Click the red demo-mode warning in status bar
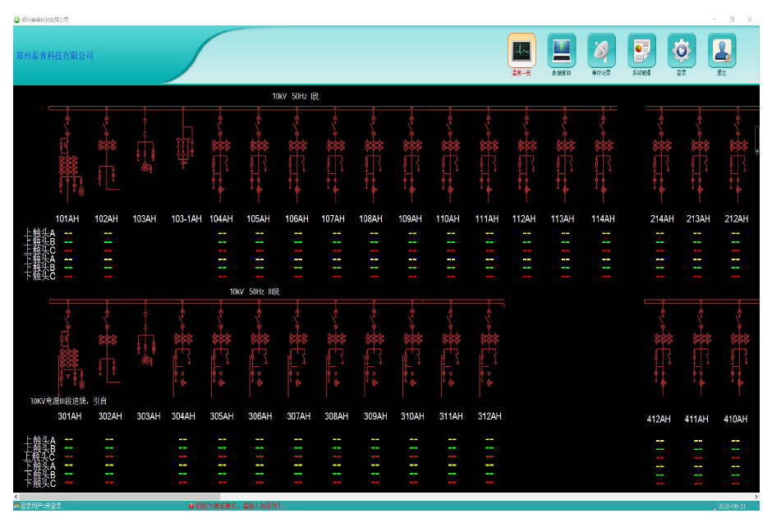The width and height of the screenshot is (772, 532). click(x=235, y=506)
